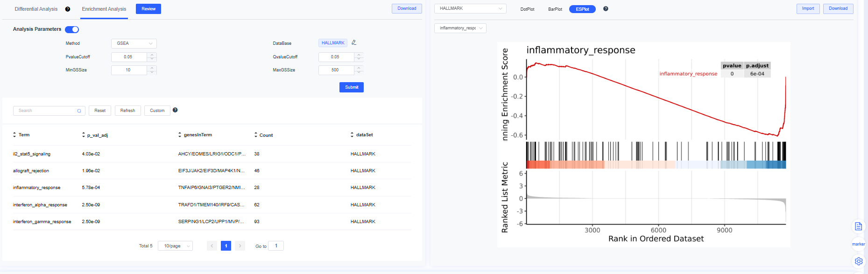Image resolution: width=868 pixels, height=274 pixels.
Task: Click the magnifier icon in Search box
Action: point(79,111)
